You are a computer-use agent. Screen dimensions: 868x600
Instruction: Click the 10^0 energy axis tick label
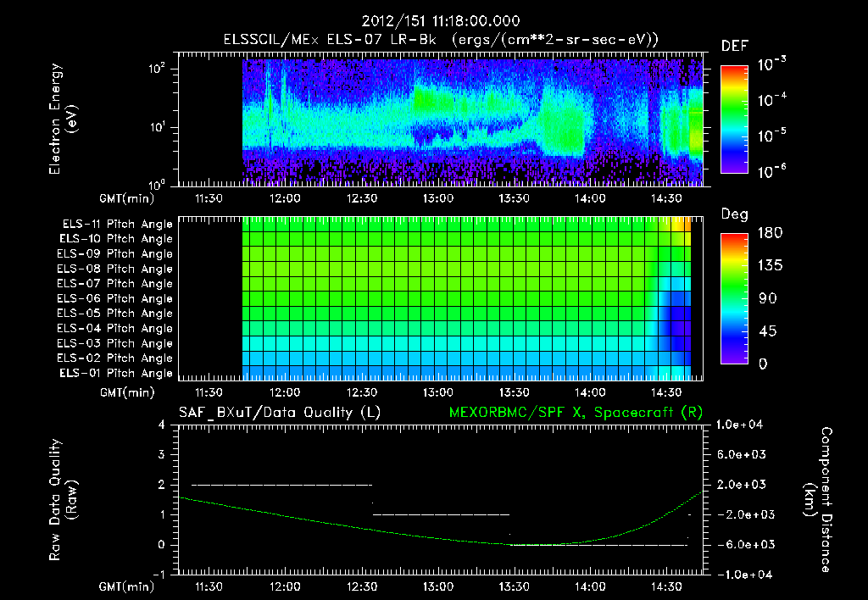tap(157, 184)
